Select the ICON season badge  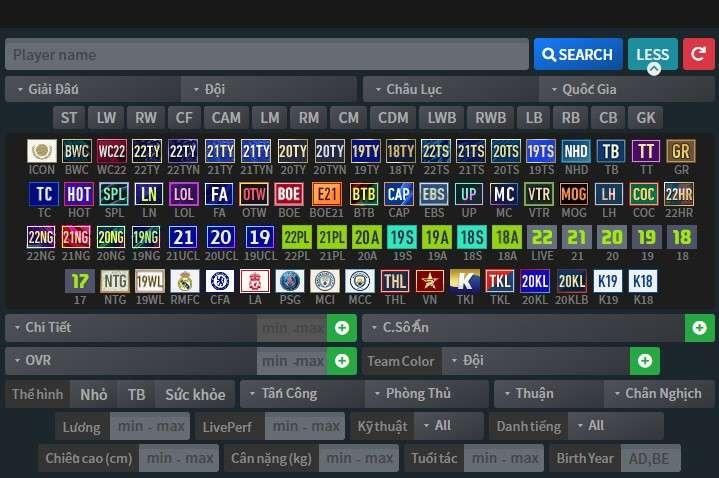coord(42,151)
